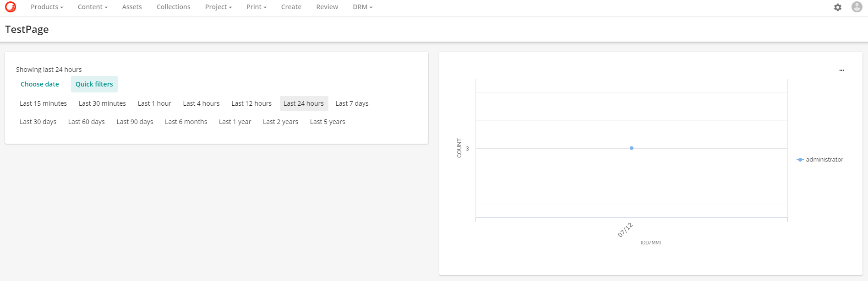868x281 pixels.
Task: Choose the Last 5 years filter
Action: click(328, 122)
